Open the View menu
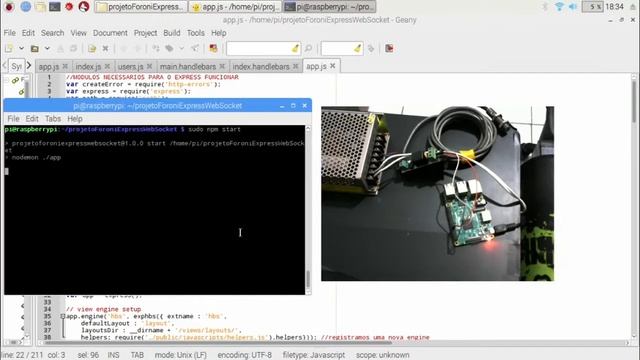This screenshot has height=360, width=640. pyautogui.click(x=78, y=33)
